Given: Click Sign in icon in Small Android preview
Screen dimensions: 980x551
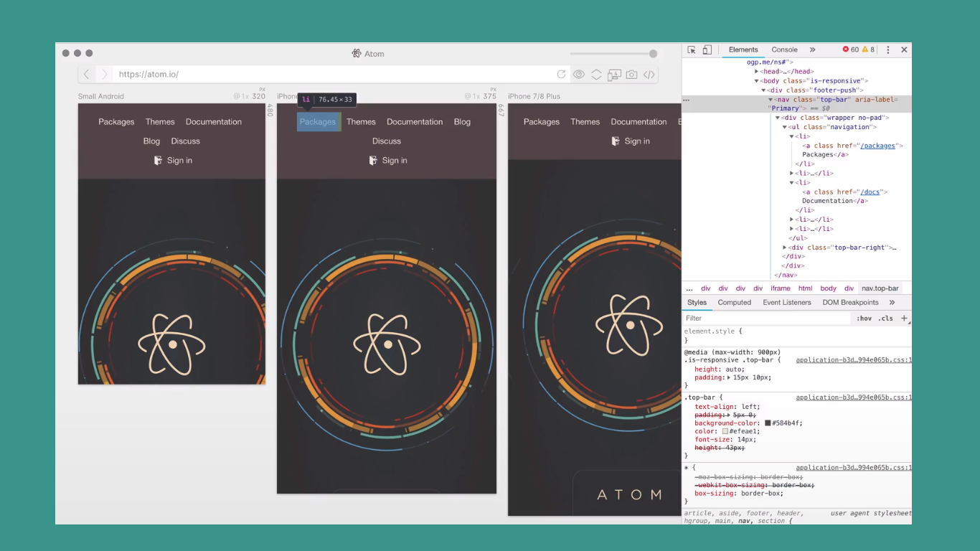Looking at the screenshot, I should pos(158,161).
